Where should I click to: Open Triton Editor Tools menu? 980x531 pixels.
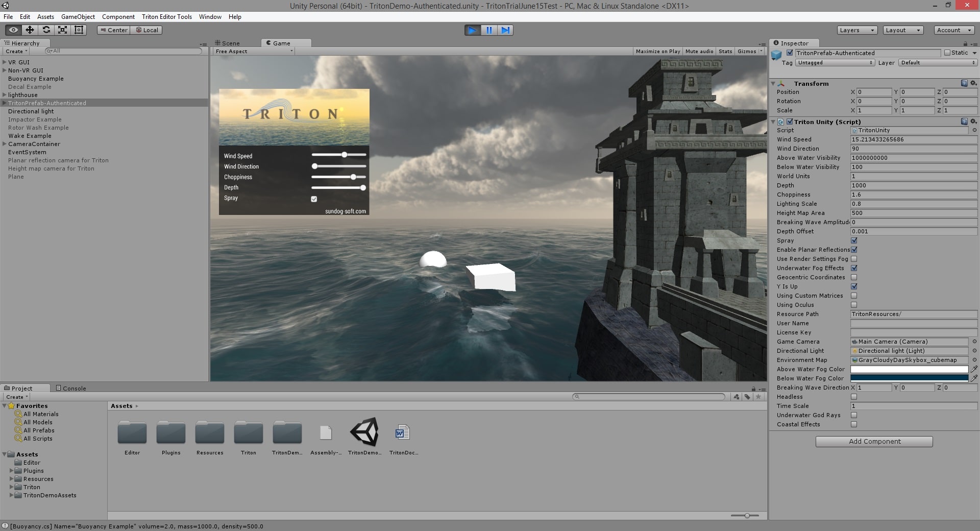[x=167, y=17]
